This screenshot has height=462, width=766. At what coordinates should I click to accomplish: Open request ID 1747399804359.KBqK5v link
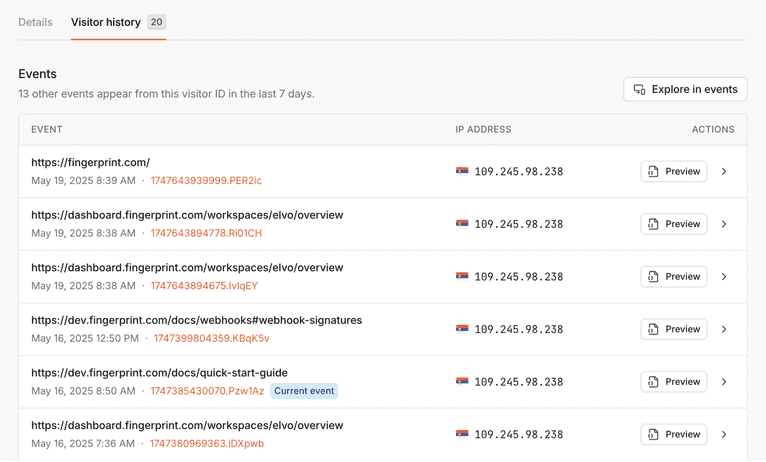209,339
